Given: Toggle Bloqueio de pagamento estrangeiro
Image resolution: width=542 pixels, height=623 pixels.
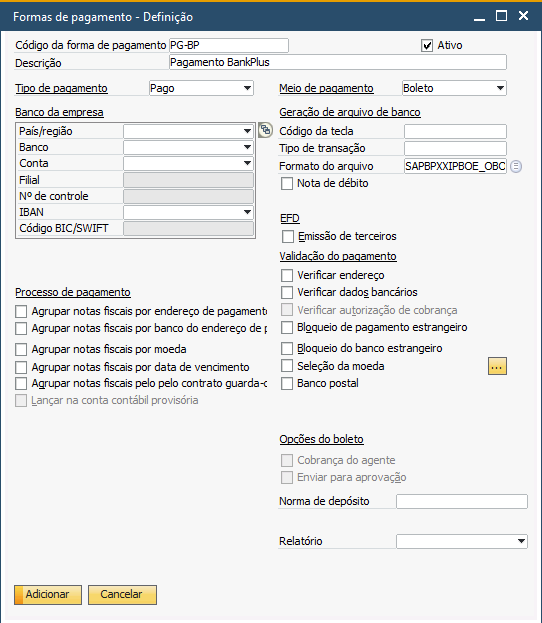Looking at the screenshot, I should point(286,327).
